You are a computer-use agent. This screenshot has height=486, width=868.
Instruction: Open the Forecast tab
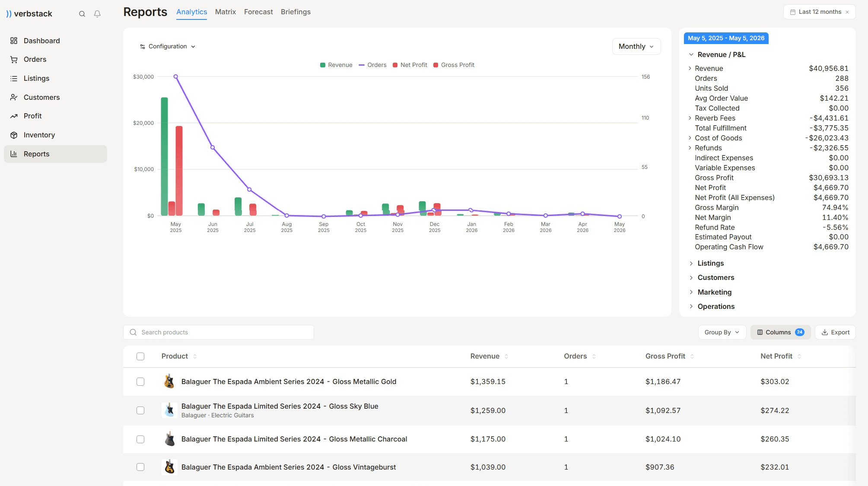258,12
